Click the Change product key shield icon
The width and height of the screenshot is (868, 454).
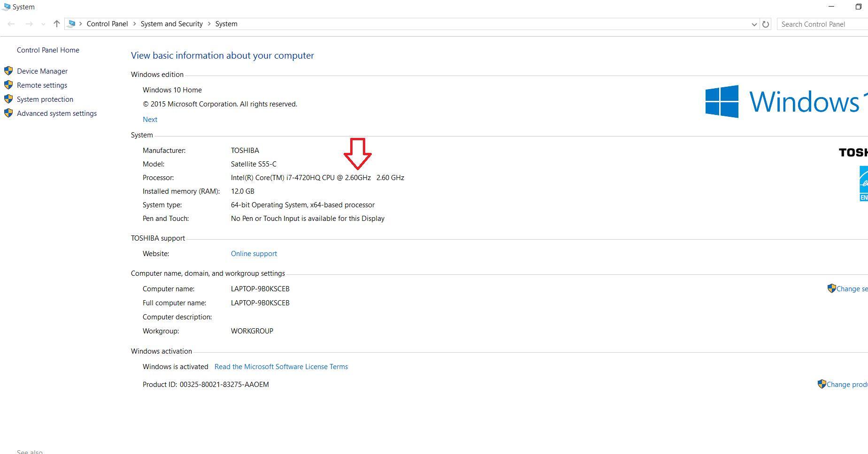coord(822,384)
